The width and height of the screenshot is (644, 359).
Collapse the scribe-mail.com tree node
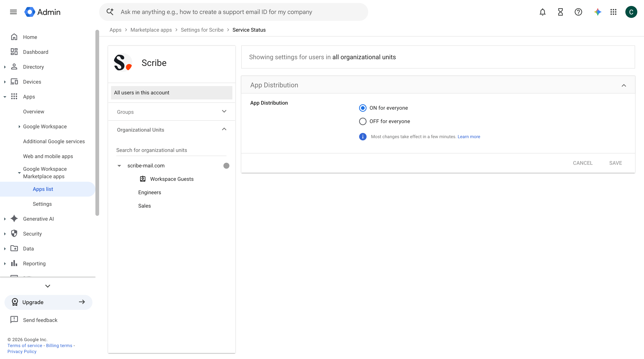[x=119, y=166]
